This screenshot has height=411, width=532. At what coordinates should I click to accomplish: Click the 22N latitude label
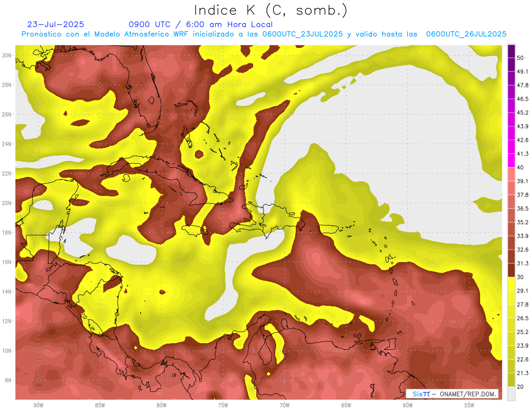tap(7, 173)
